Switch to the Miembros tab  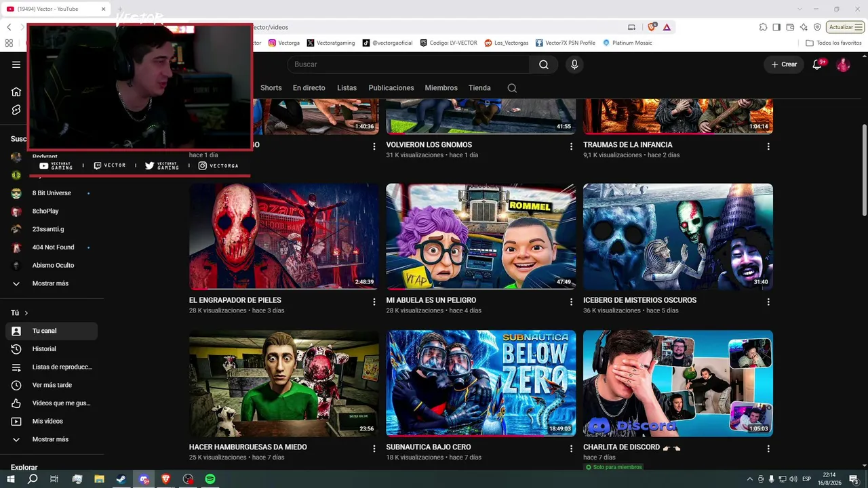click(x=441, y=88)
